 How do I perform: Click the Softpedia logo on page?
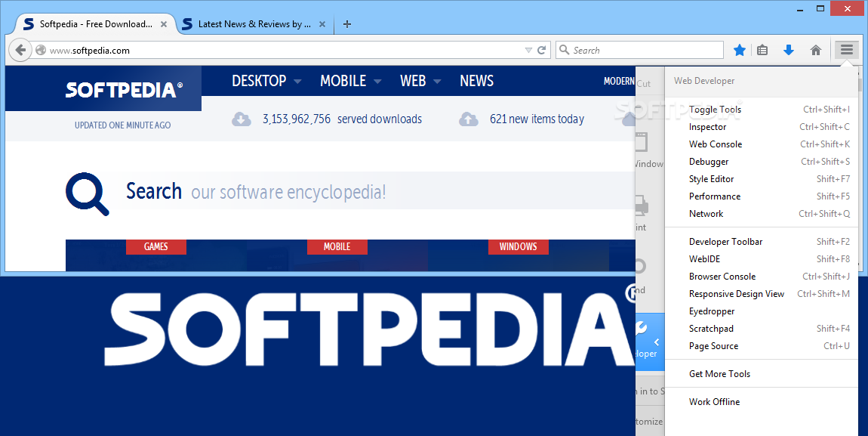(124, 89)
